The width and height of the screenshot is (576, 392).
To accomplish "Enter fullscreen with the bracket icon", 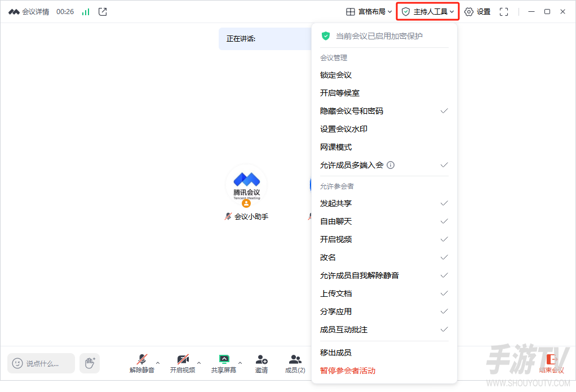I will point(504,12).
